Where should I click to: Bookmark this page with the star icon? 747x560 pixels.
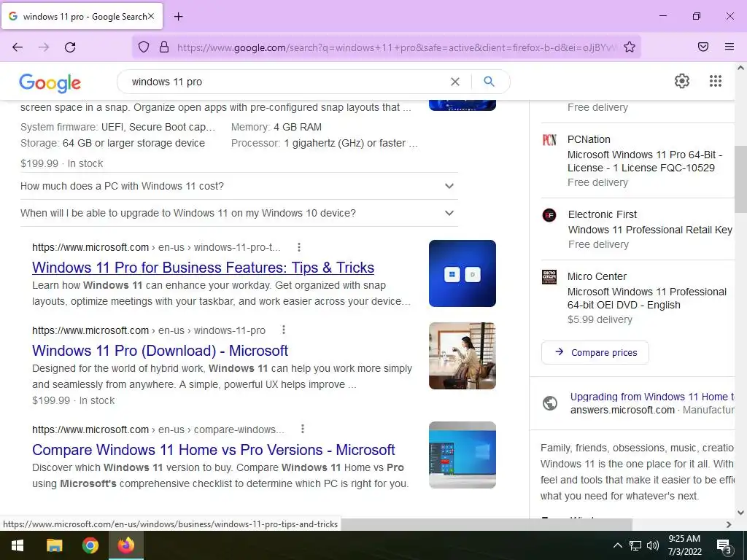[x=630, y=47]
